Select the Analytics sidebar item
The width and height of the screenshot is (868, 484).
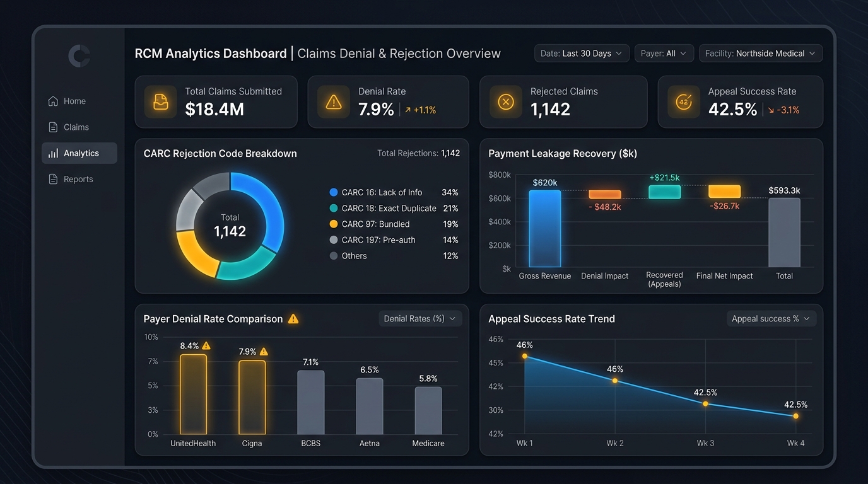tap(79, 153)
